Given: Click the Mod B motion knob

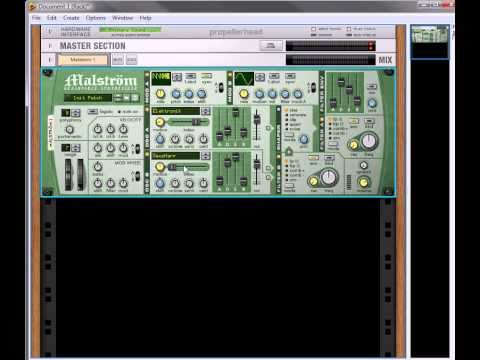Looking at the screenshot, I should (x=259, y=94).
